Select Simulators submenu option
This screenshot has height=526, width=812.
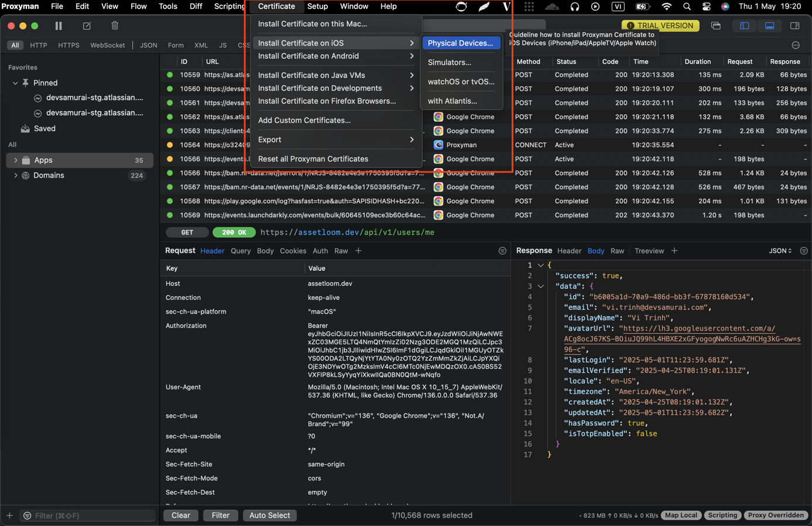[x=449, y=62]
